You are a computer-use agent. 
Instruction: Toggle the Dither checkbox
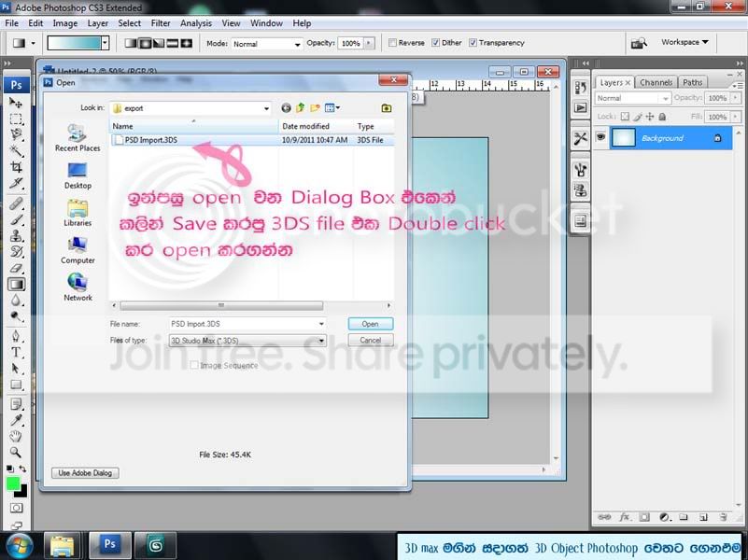coord(435,43)
